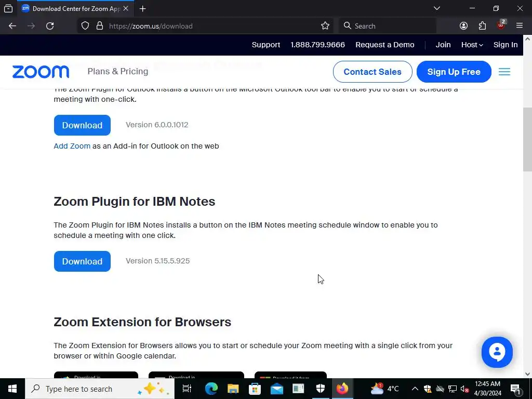Switch to Firefox on the taskbar
Screen dimensions: 532x399
click(x=342, y=389)
